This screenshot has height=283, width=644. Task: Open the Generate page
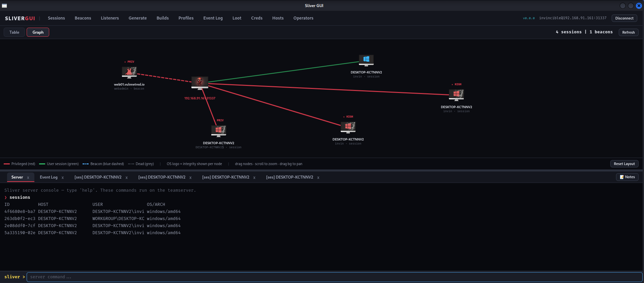[x=137, y=18]
